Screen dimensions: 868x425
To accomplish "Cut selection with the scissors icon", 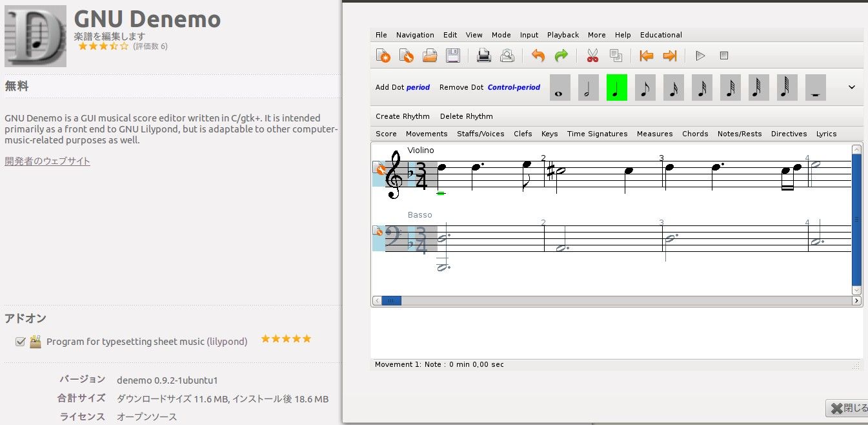I will [592, 56].
